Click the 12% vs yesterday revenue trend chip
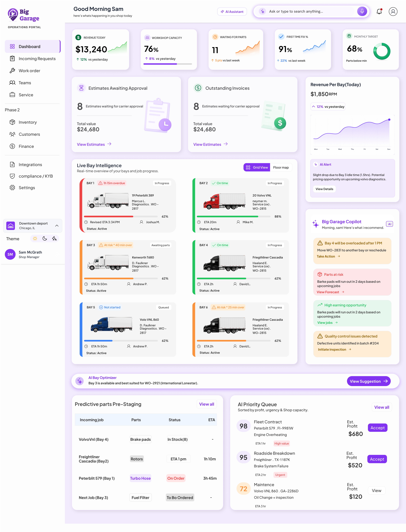406x532 pixels. [x=328, y=107]
